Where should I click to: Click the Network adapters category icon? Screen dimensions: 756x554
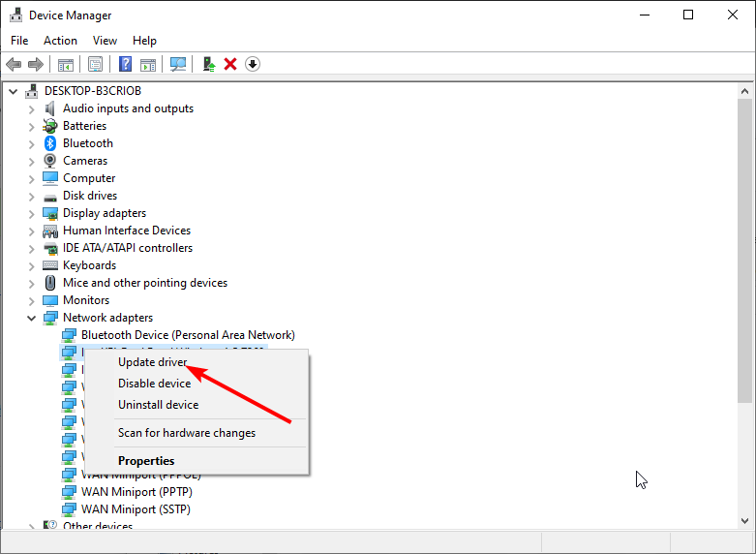50,318
